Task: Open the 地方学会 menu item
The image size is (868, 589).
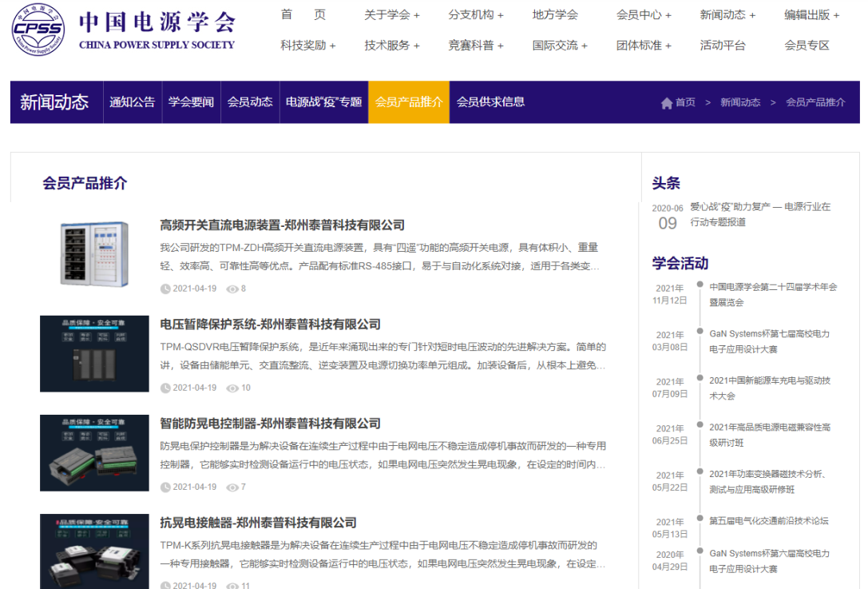Action: (555, 15)
